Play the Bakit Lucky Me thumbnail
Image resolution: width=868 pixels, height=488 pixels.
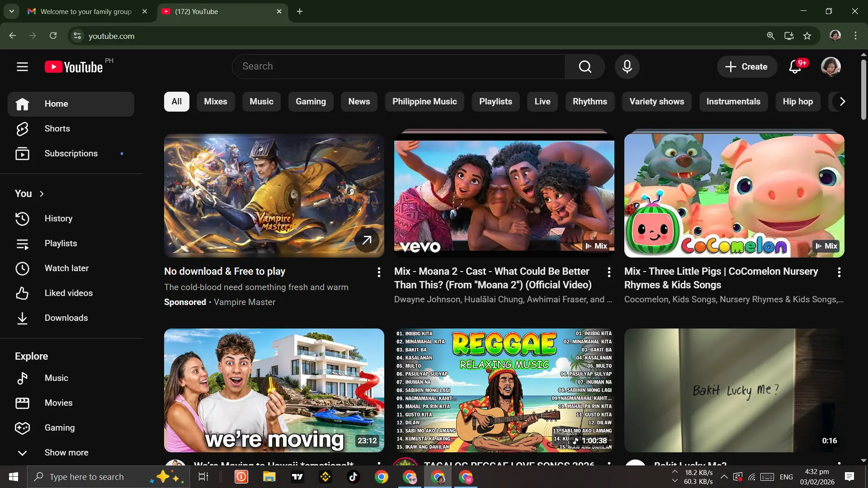coord(734,390)
